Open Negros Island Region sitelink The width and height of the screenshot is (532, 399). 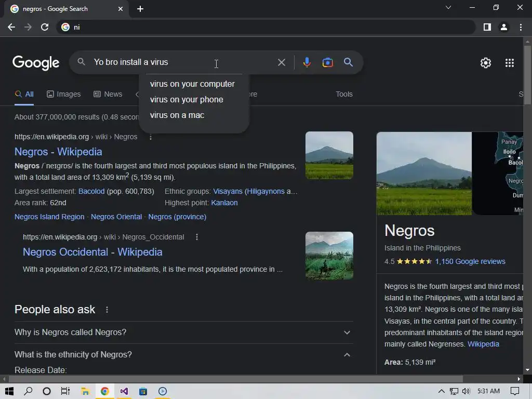[49, 217]
